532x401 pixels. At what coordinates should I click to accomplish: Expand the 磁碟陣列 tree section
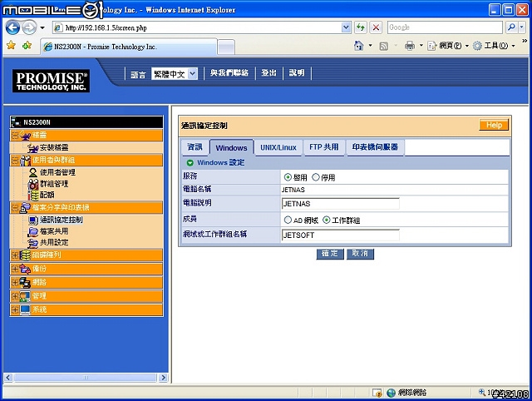[x=15, y=255]
